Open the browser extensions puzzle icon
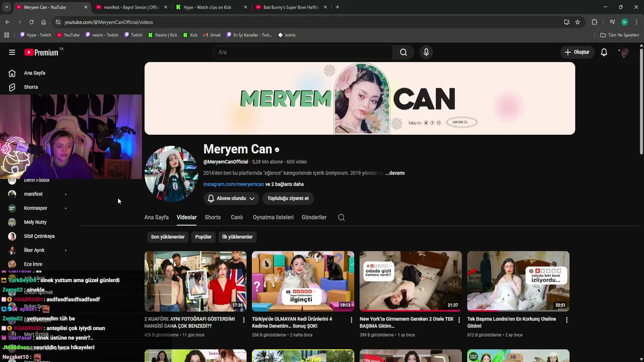Image resolution: width=644 pixels, height=362 pixels. (594, 22)
